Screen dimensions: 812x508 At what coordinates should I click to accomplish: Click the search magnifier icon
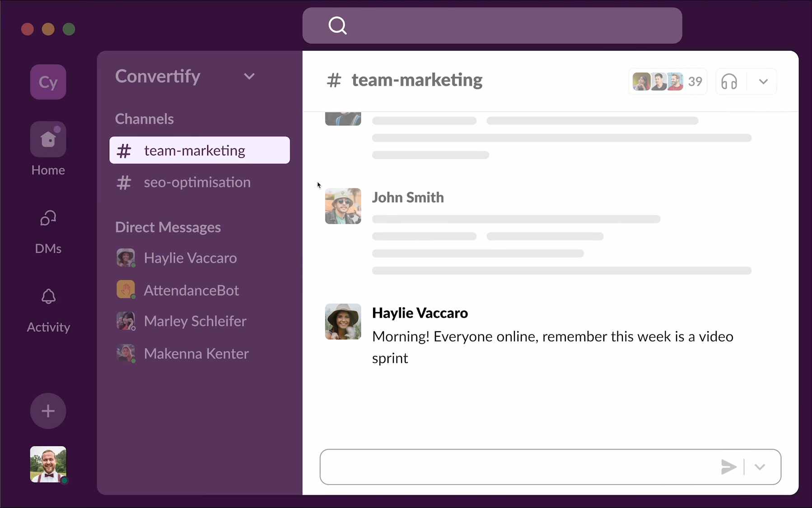click(x=337, y=26)
